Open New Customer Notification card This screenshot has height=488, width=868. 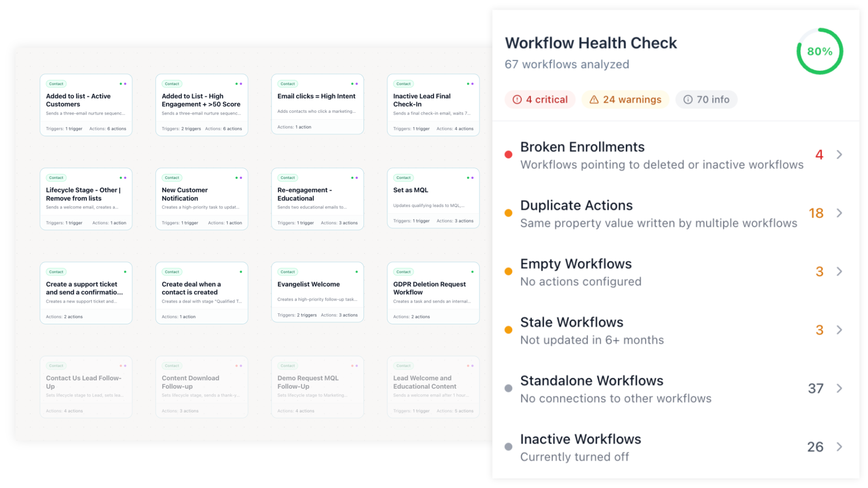pos(202,199)
